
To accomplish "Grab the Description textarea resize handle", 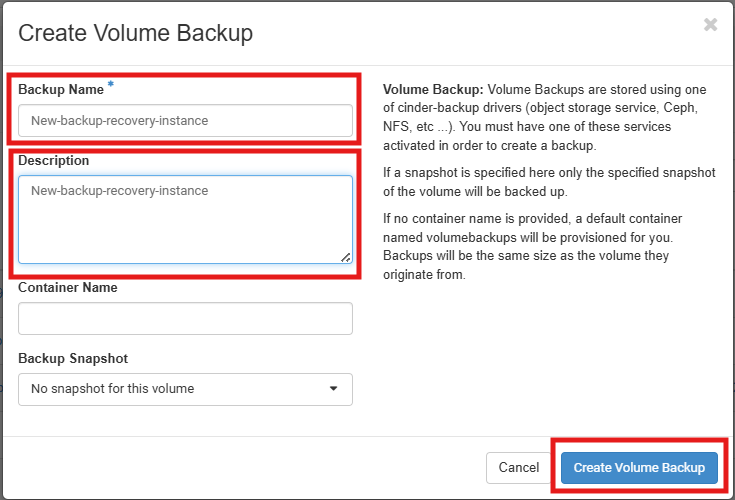I will tap(346, 257).
